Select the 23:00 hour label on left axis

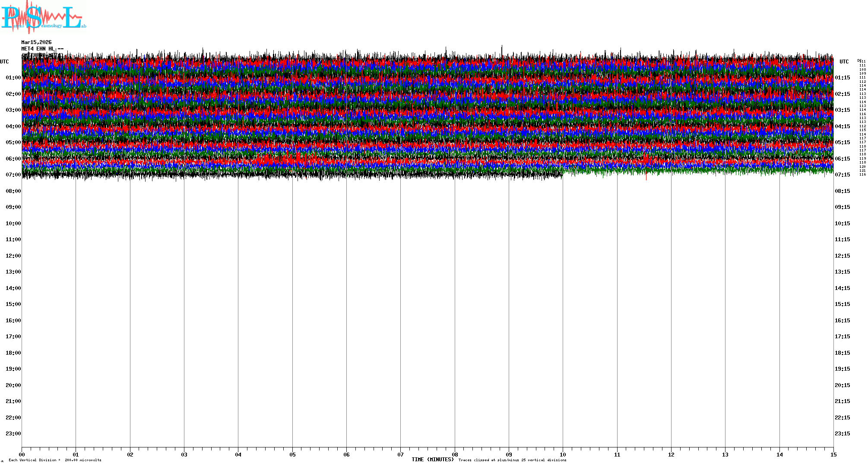(13, 434)
